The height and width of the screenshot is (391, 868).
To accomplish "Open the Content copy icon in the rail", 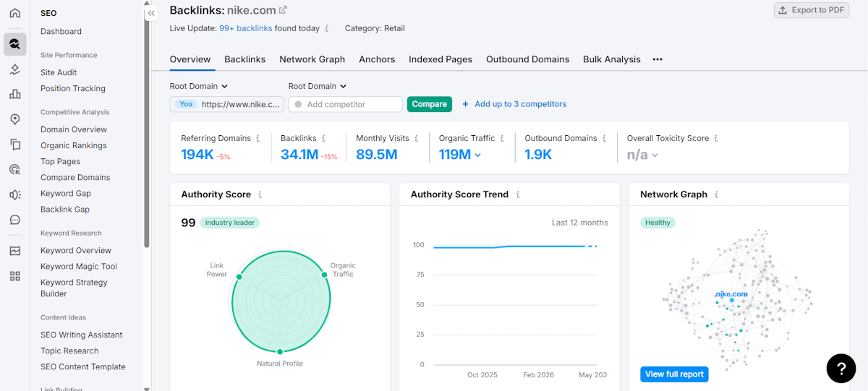I will coord(14,145).
